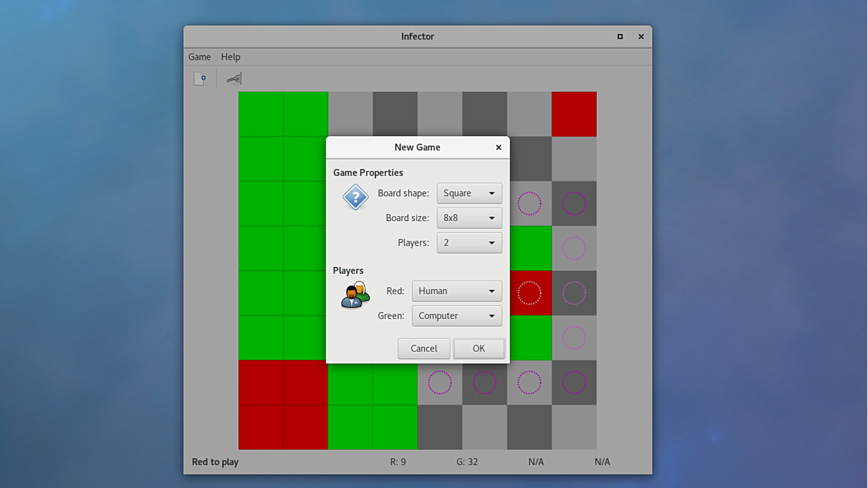Click the highlighted red piece on the board
Screen dimensions: 868x488
click(531, 293)
